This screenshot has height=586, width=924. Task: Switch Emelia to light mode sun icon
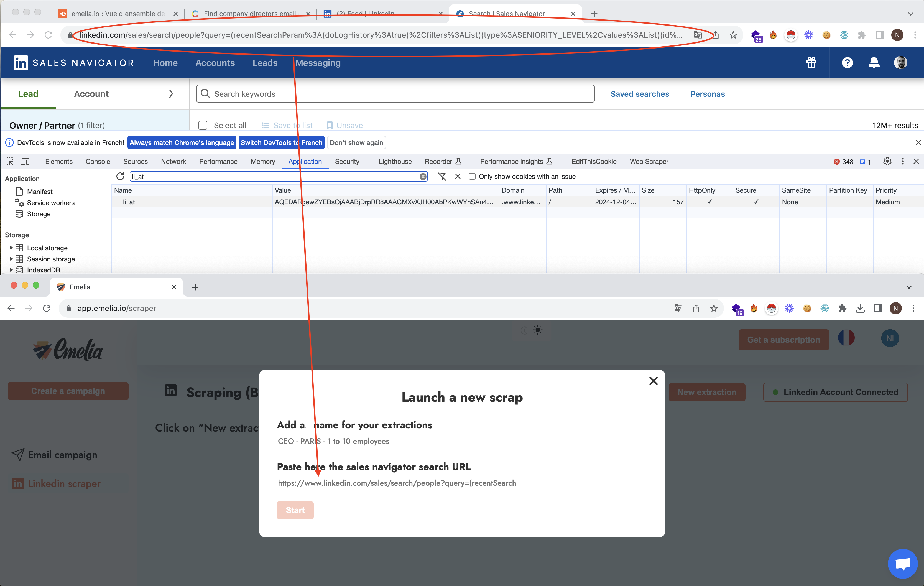538,330
